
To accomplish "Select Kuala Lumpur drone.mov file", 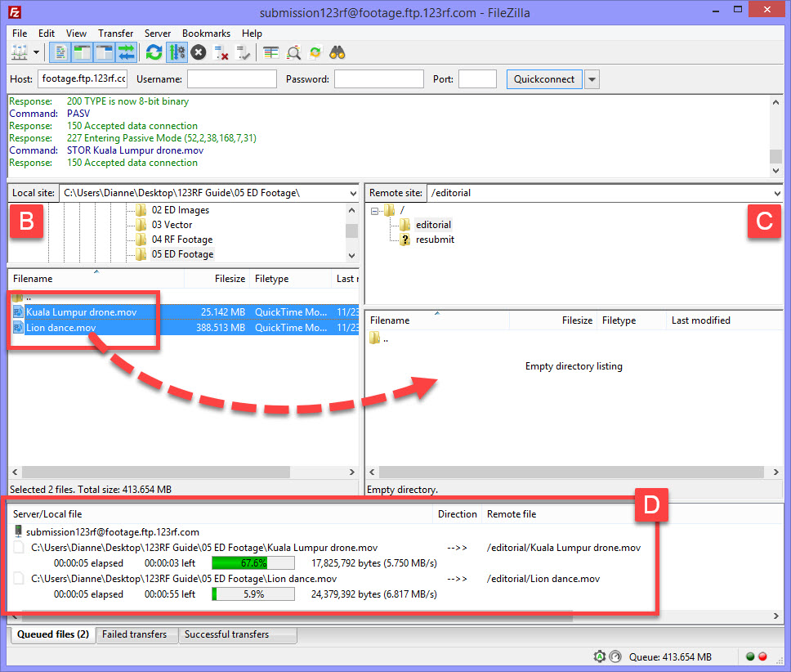I will 184,311.
